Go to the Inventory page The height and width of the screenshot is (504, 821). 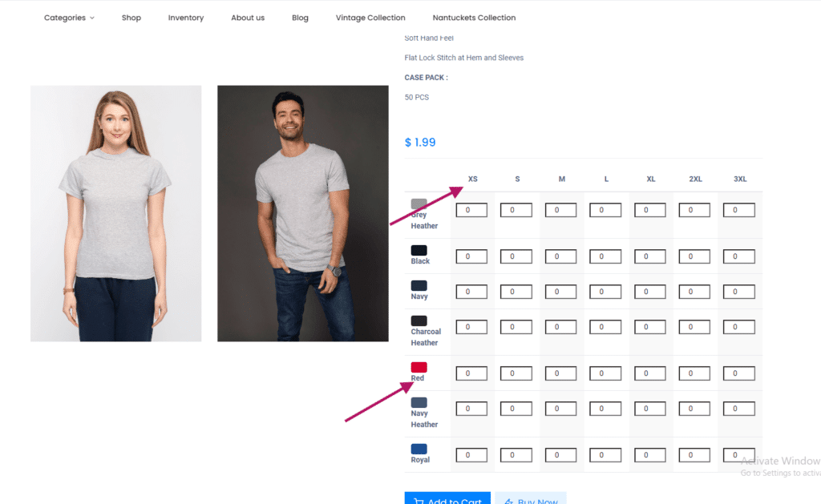(186, 18)
